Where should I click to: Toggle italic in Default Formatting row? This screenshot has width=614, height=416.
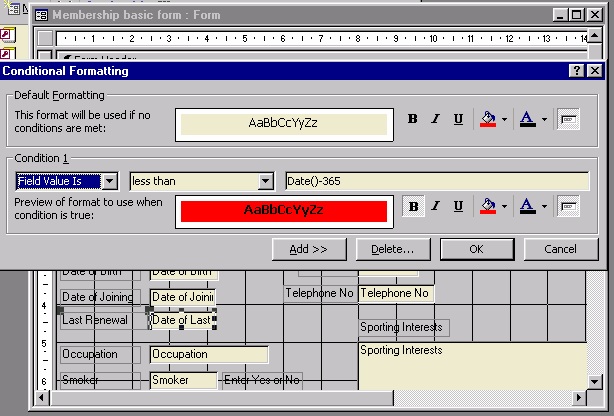coord(435,119)
